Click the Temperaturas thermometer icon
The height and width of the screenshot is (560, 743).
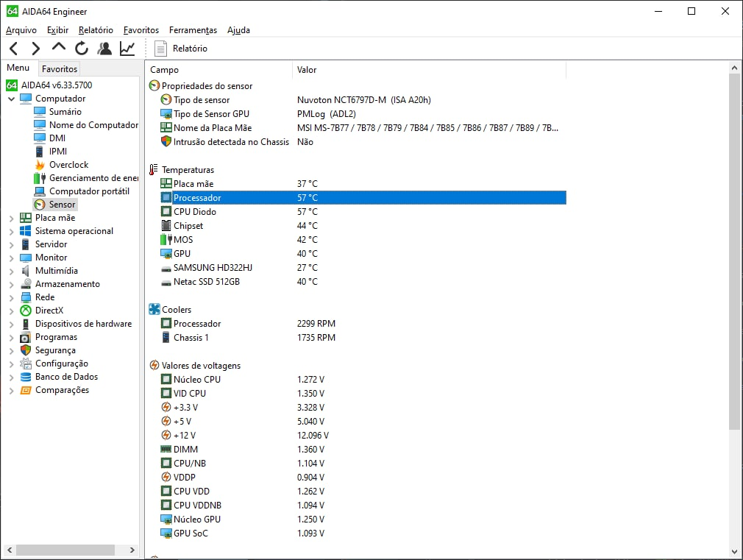(154, 169)
